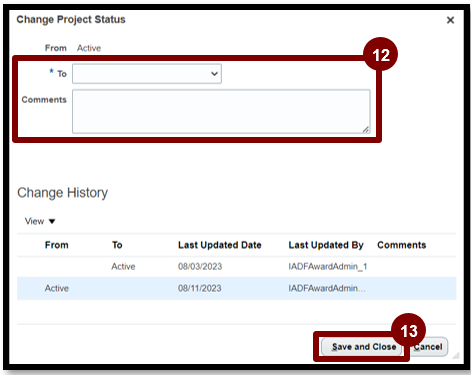Close the Change Project Status dialog
The height and width of the screenshot is (375, 471).
tap(450, 20)
